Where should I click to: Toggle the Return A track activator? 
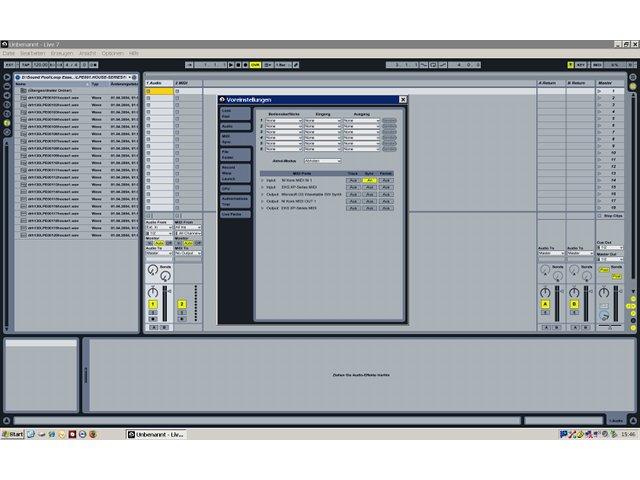pos(545,304)
